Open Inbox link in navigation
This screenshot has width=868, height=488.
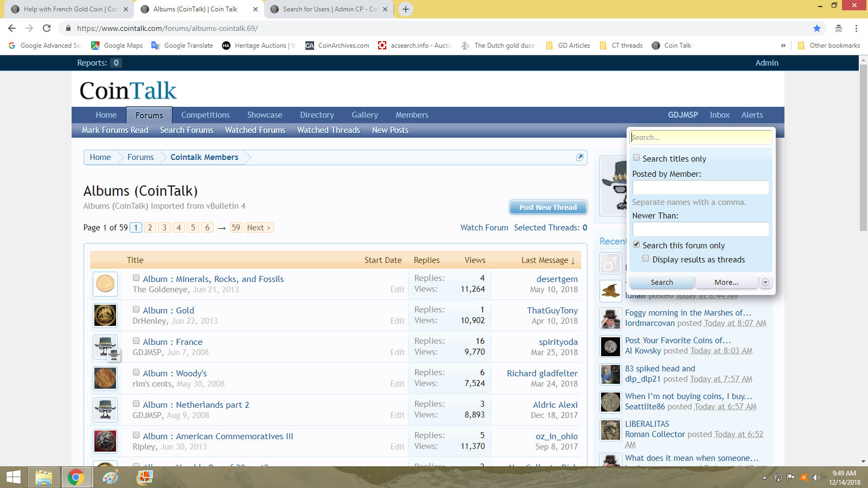[x=719, y=115]
